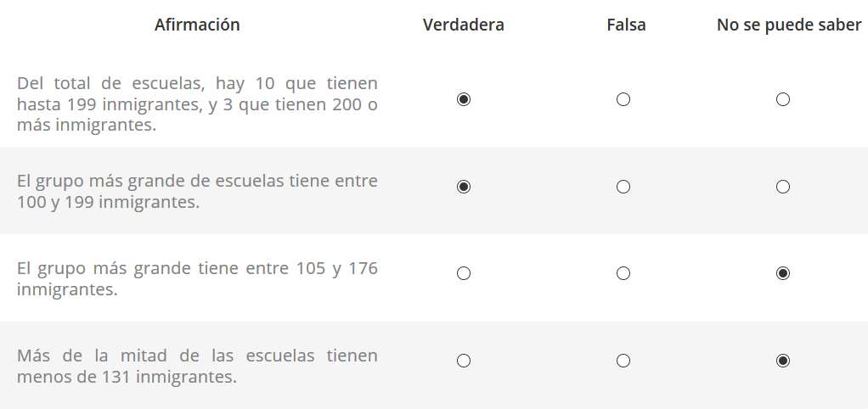Choose No se puede saber for 131 inmigrantes statement
This screenshot has height=409, width=868.
pyautogui.click(x=783, y=361)
